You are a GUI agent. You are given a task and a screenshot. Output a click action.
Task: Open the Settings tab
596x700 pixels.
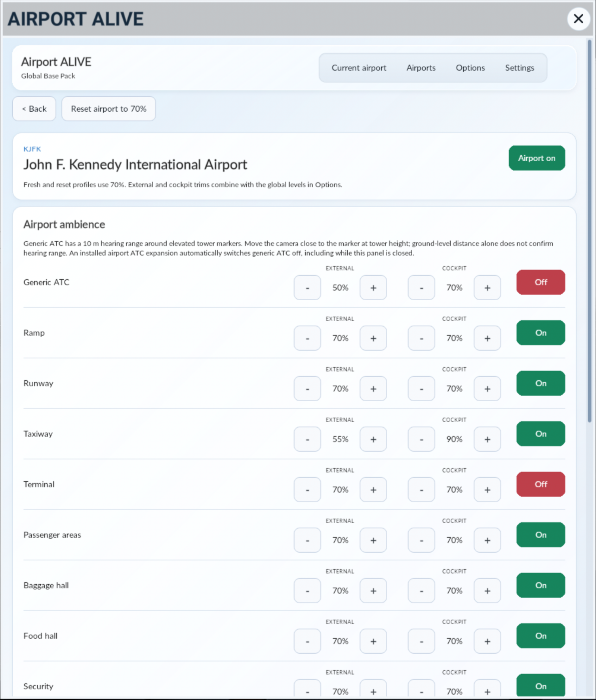[520, 68]
